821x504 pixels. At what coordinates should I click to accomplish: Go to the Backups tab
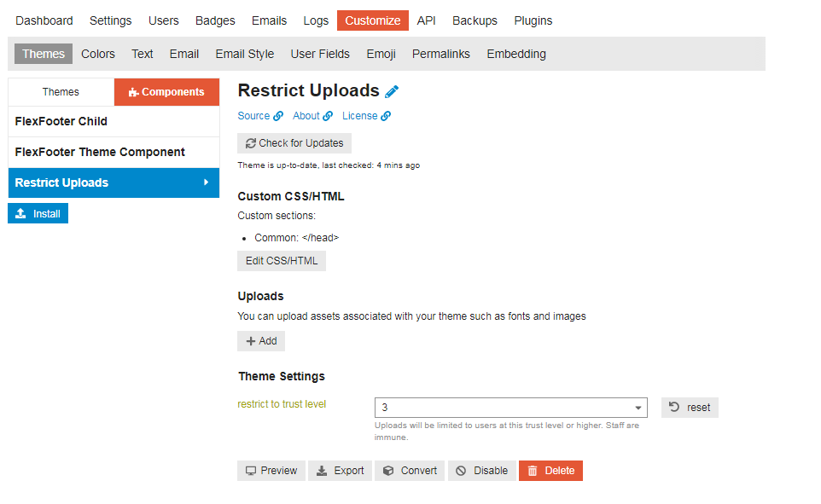475,20
